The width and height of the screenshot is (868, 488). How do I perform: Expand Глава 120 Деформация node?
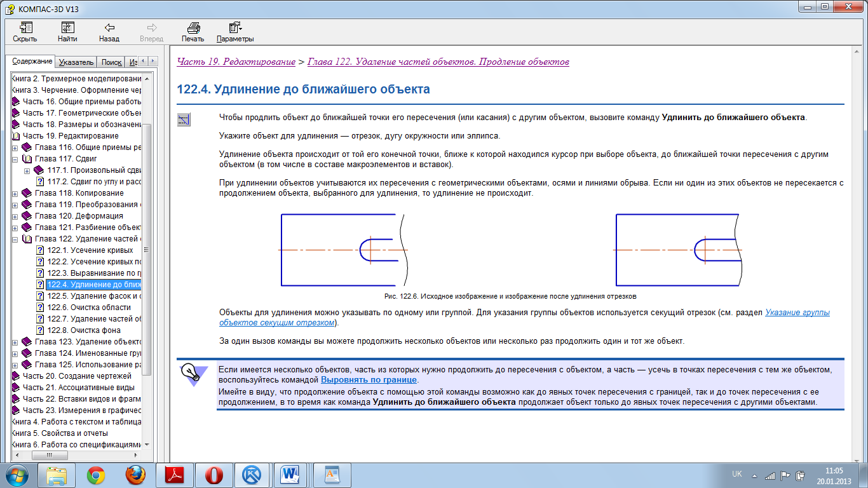pos(15,216)
